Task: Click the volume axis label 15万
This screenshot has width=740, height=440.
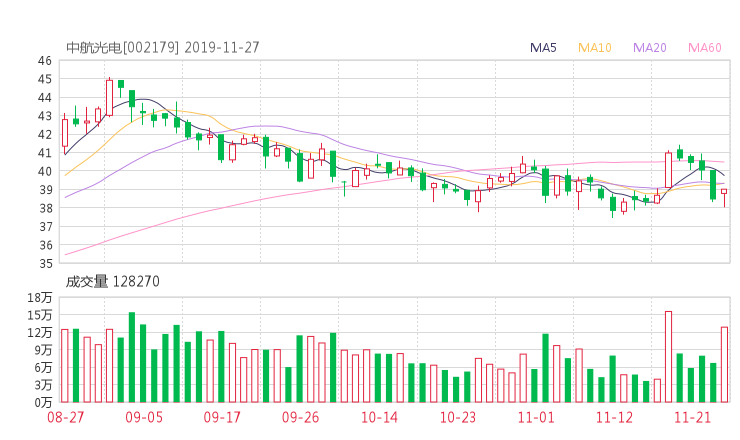Action: [40, 315]
